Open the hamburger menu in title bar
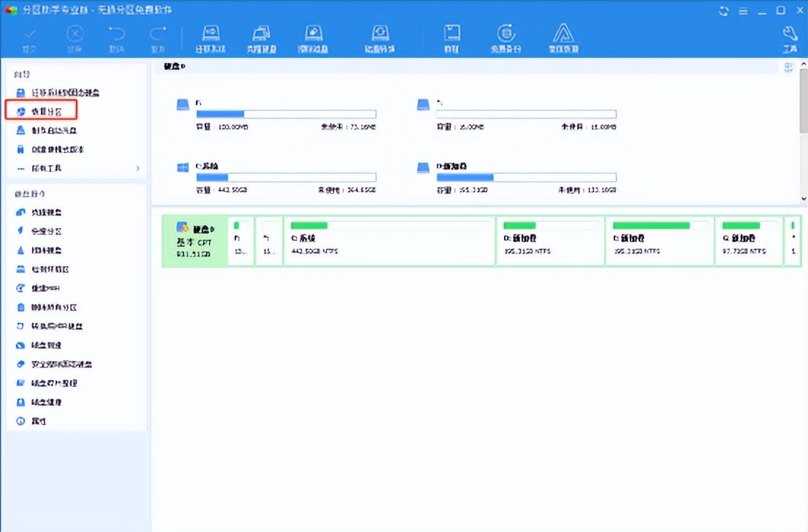The image size is (808, 532). (x=744, y=10)
